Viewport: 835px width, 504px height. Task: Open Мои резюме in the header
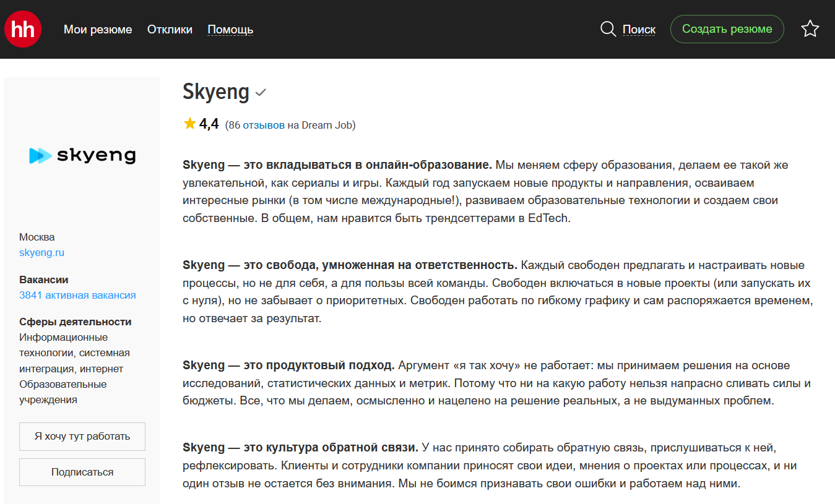(x=98, y=29)
